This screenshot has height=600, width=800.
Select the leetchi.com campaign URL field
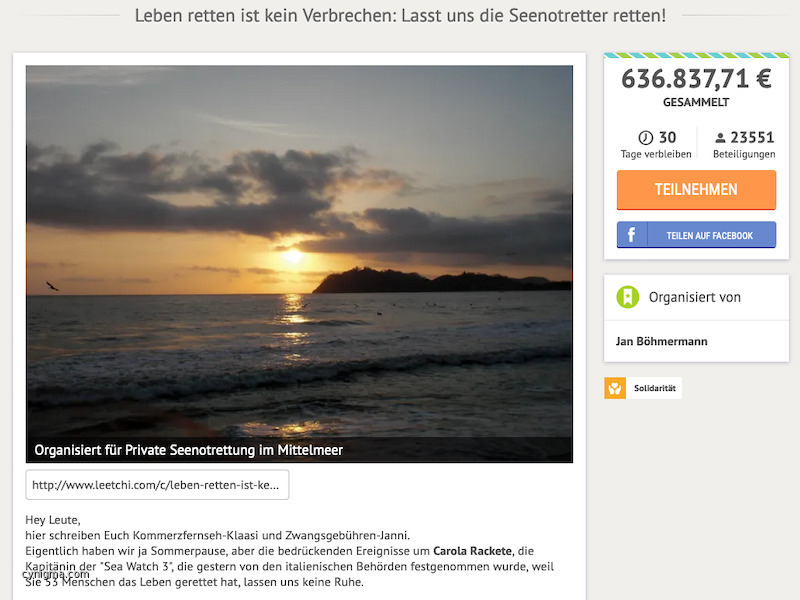[157, 485]
